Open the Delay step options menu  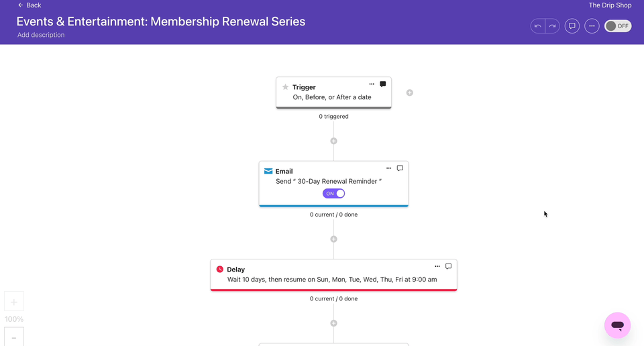click(437, 266)
